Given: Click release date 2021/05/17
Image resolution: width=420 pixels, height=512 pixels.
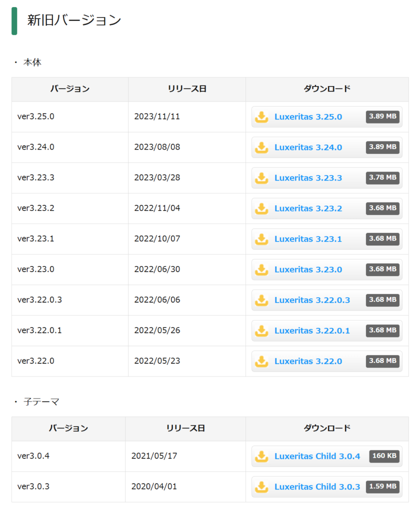Looking at the screenshot, I should tap(154, 456).
